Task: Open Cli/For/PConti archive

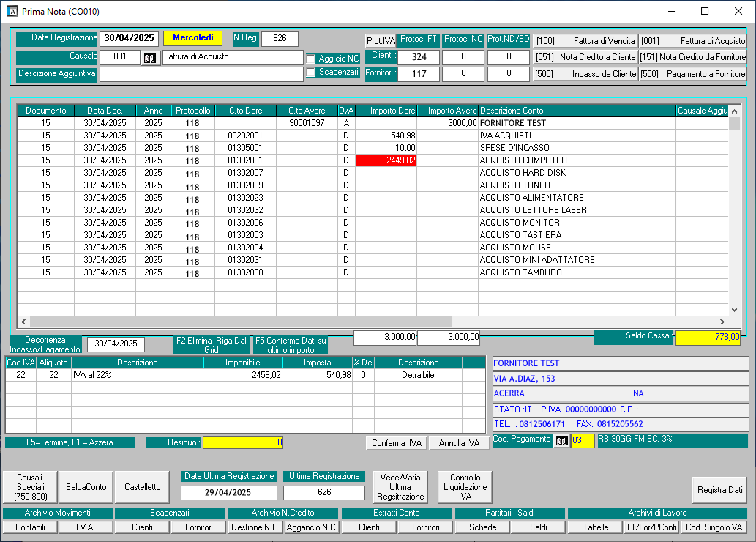Action: click(652, 527)
